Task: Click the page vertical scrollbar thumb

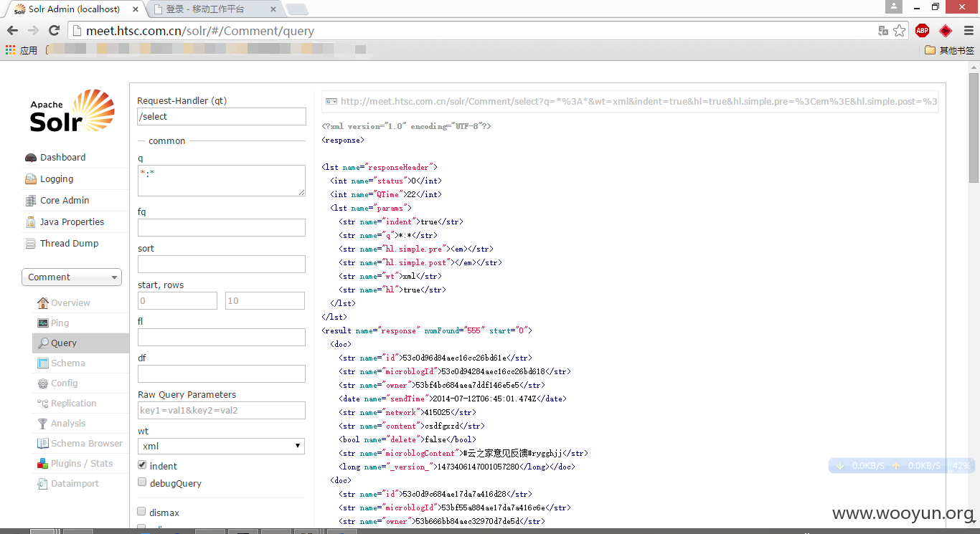Action: (x=974, y=128)
